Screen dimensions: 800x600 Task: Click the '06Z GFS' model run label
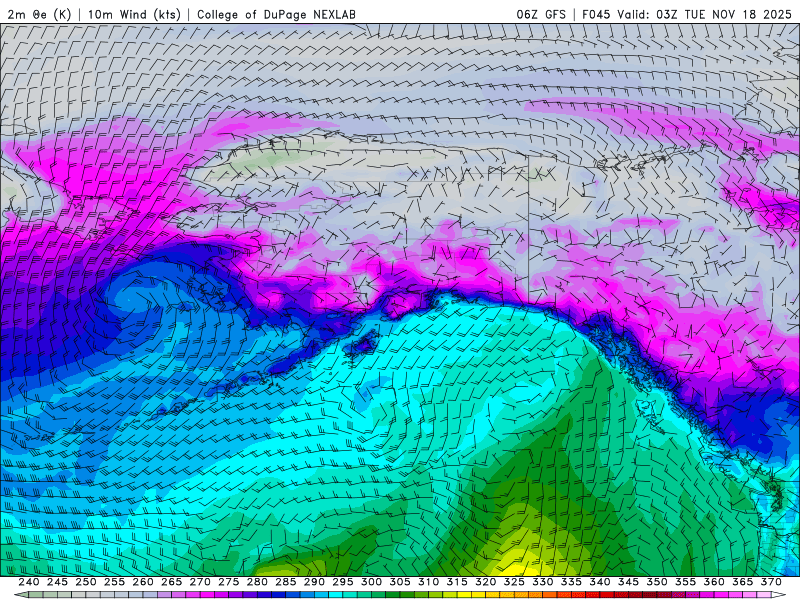click(x=541, y=14)
